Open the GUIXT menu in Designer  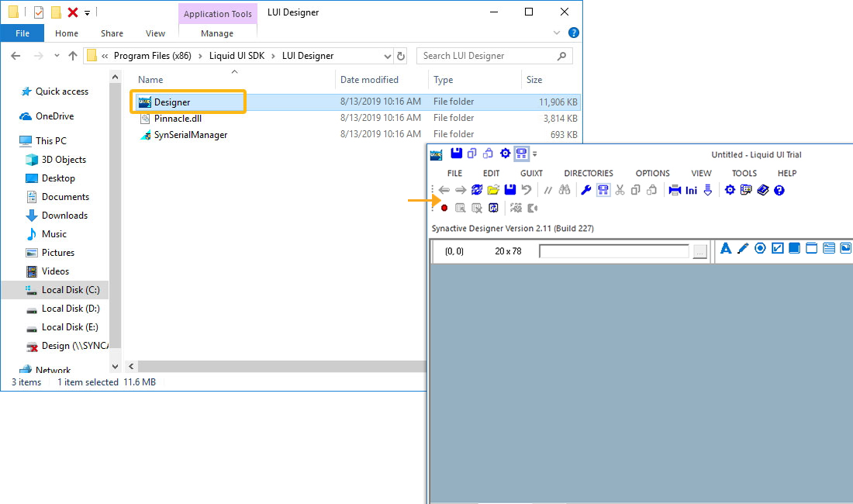(531, 173)
